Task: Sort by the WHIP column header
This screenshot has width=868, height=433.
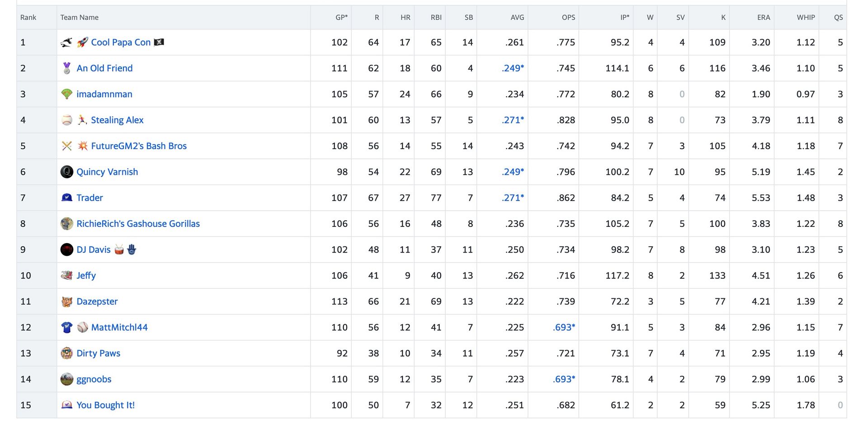Action: 805,18
